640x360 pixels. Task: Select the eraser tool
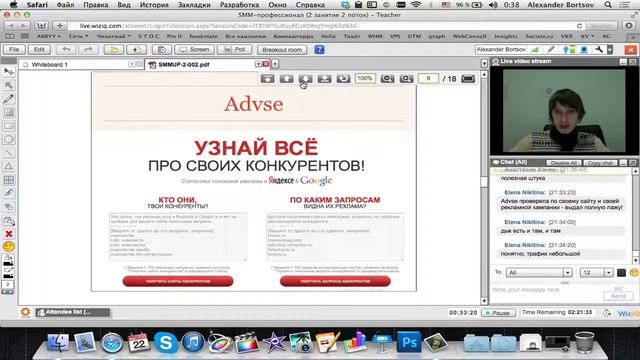point(9,207)
